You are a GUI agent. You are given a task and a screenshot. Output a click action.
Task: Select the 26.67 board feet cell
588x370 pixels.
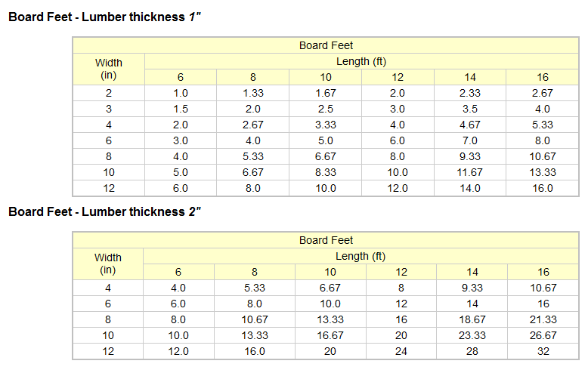tap(543, 335)
